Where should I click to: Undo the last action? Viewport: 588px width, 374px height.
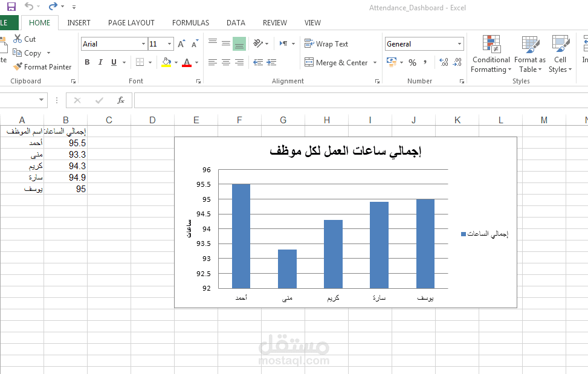tap(29, 6)
